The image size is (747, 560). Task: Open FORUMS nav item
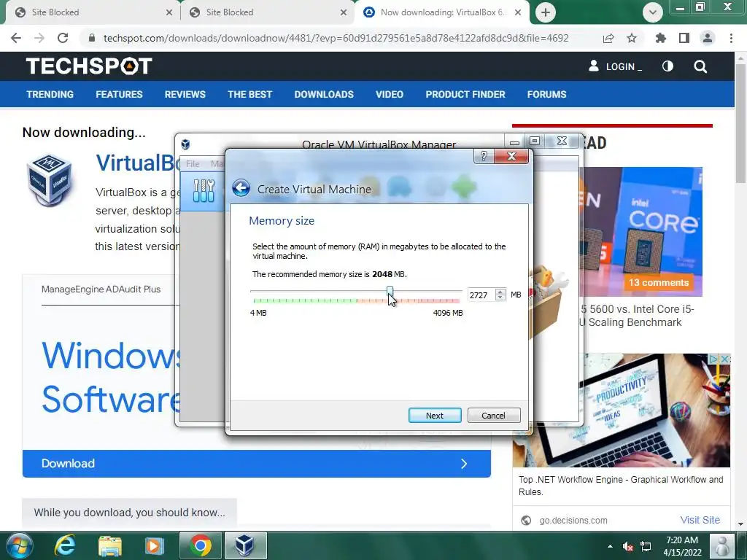tap(547, 94)
